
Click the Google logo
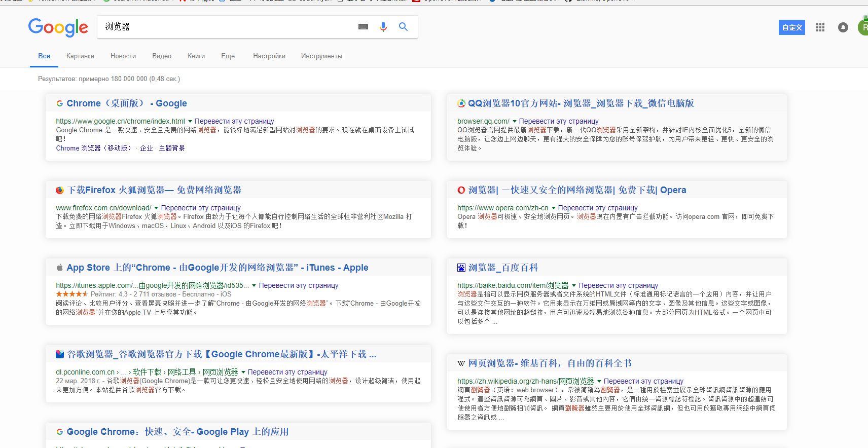click(58, 27)
